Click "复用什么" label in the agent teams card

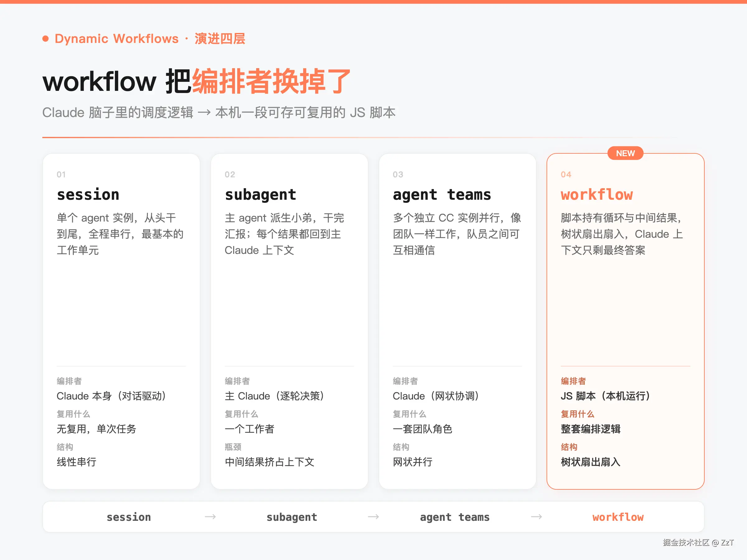coord(409,414)
